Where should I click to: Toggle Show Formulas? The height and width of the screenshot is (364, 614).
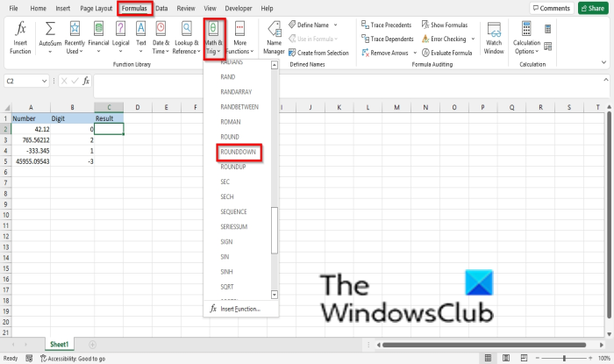445,25
